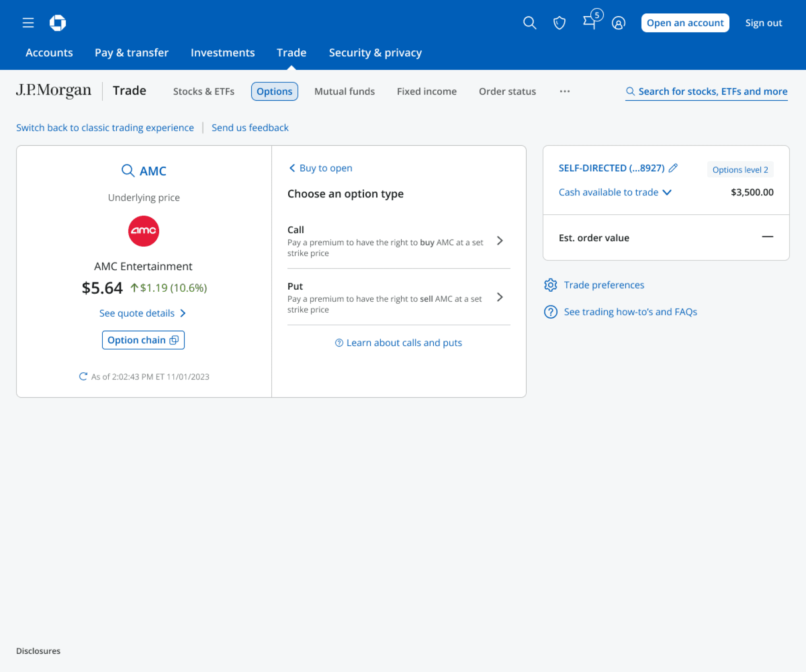806x672 pixels.
Task: Open Trade preferences link
Action: 604,285
